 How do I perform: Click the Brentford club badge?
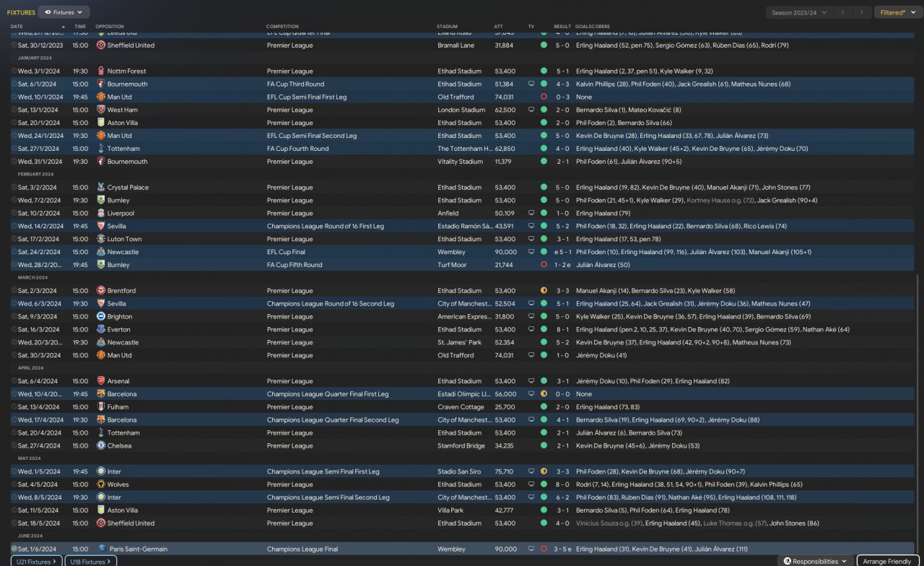click(101, 291)
